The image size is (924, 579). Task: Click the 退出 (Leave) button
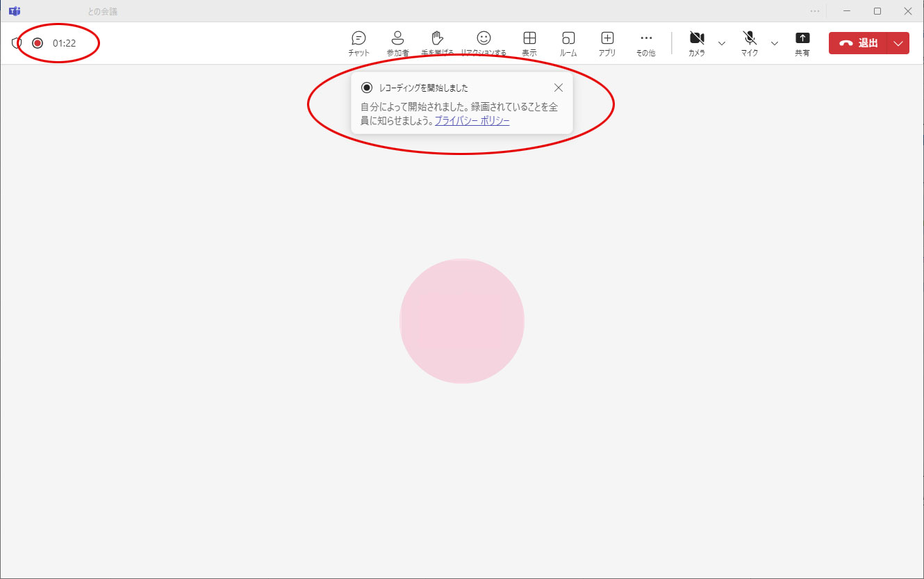click(x=859, y=43)
